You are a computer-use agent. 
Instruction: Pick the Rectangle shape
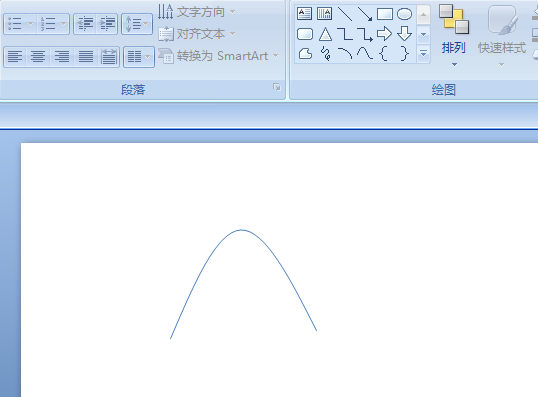(x=385, y=14)
